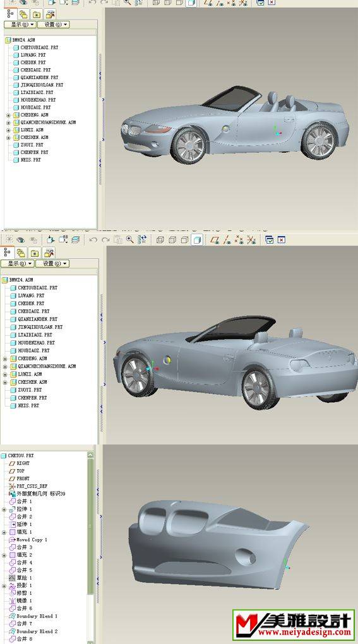Toggle hidden line display in middle toolbar
Image resolution: width=358 pixels, height=644 pixels.
pos(172,239)
